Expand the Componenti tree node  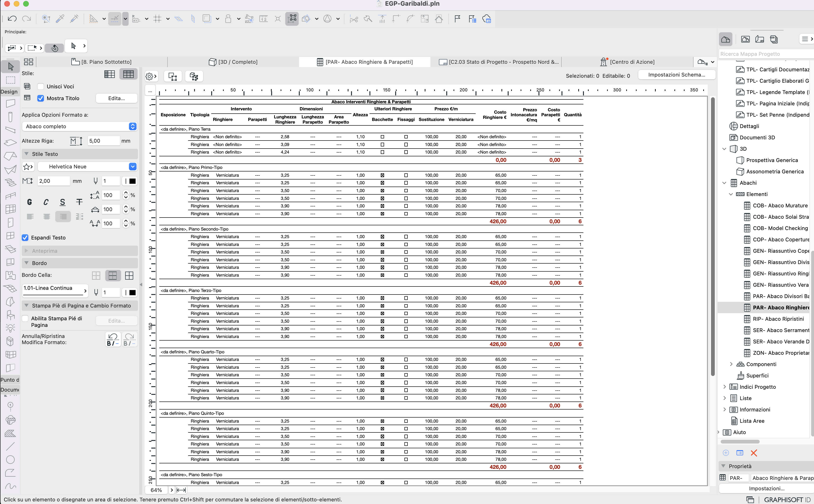(x=731, y=364)
